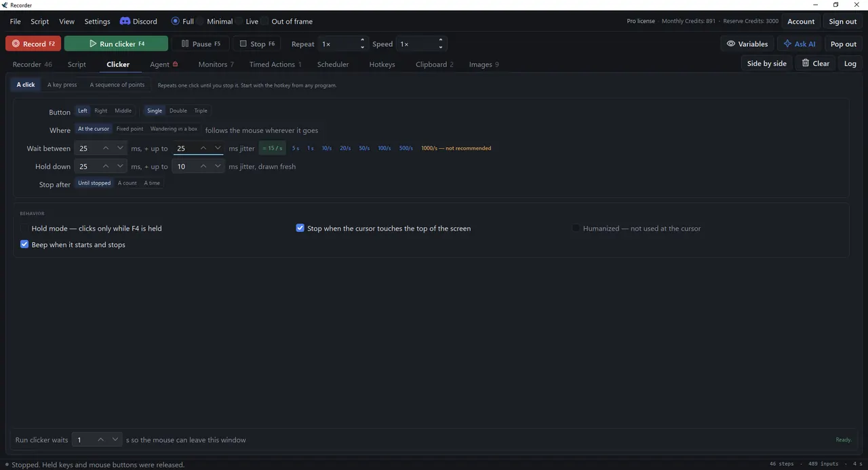
Task: Decrease the Run clicker wait seconds
Action: tap(115, 439)
